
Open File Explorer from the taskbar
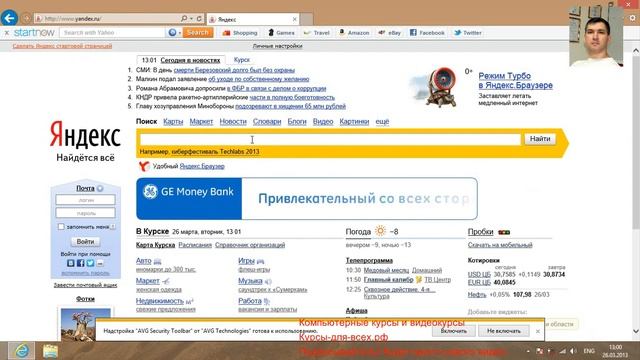tap(50, 351)
